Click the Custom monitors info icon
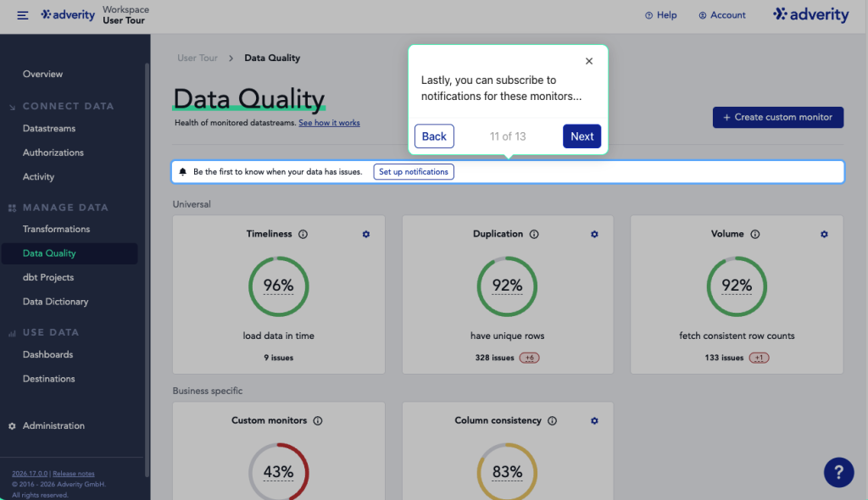This screenshot has width=868, height=500. (x=318, y=421)
